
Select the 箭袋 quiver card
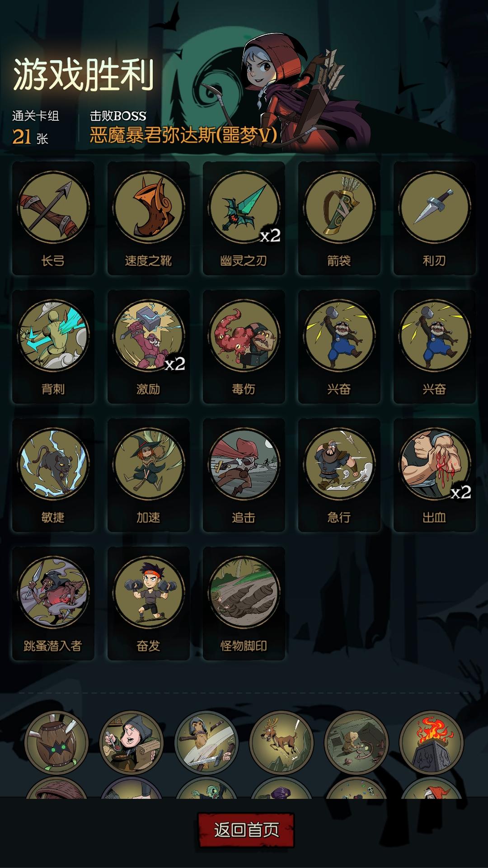pos(339,218)
